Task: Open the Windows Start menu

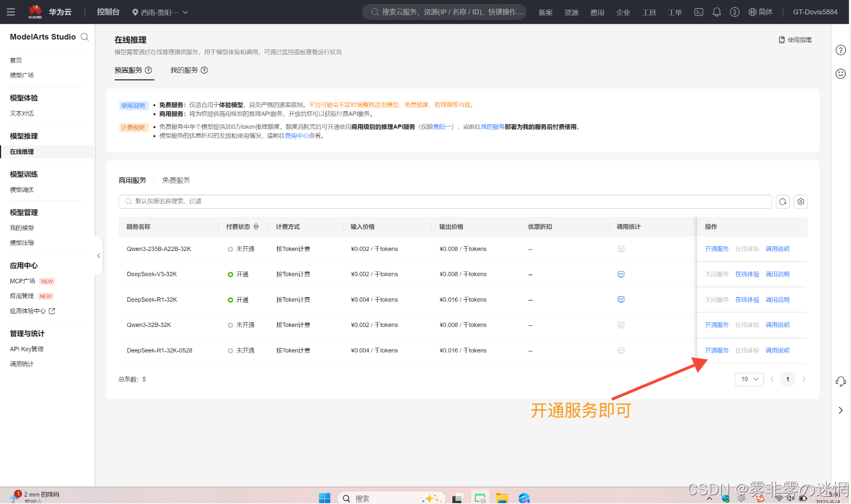Action: (x=325, y=498)
